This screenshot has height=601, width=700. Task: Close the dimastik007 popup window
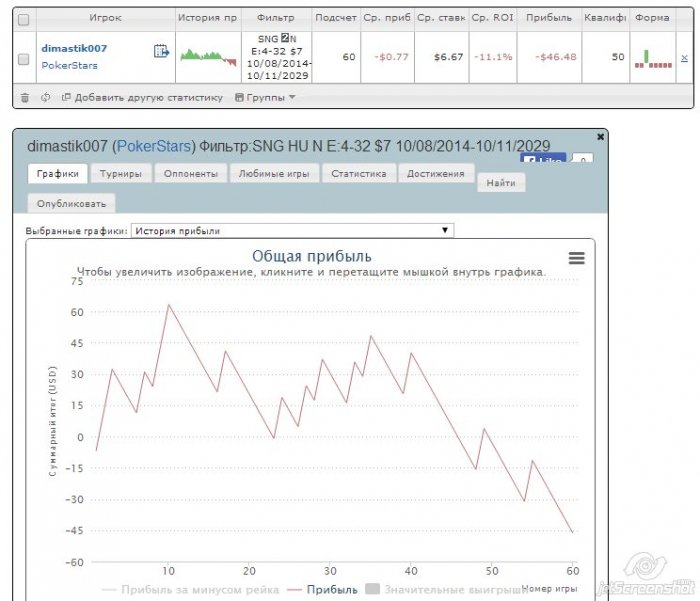click(x=600, y=136)
